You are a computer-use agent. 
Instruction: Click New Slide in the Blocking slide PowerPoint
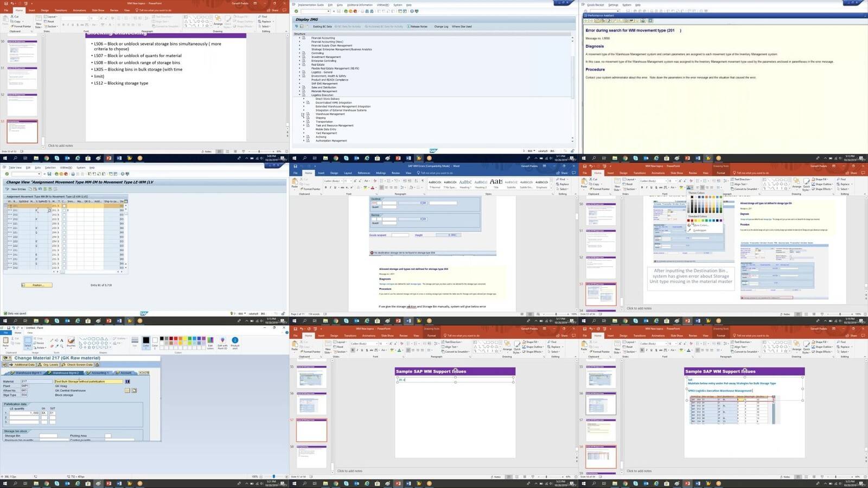(x=39, y=21)
